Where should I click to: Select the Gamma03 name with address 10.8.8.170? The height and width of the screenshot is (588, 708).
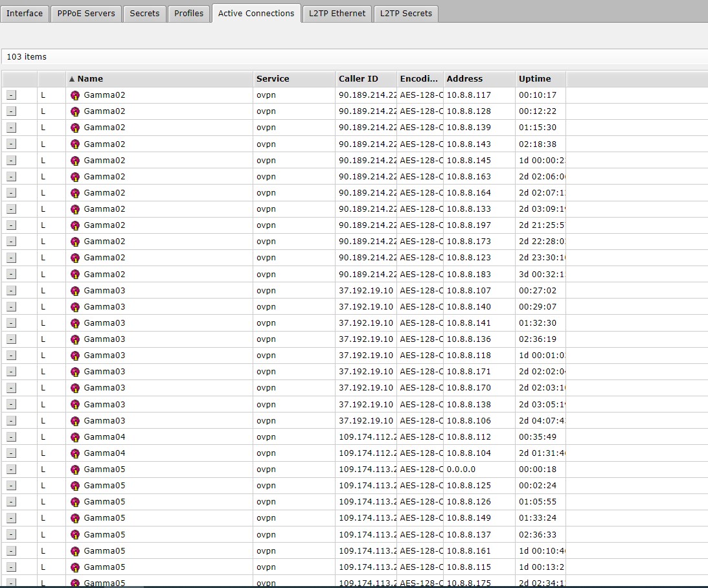[104, 388]
